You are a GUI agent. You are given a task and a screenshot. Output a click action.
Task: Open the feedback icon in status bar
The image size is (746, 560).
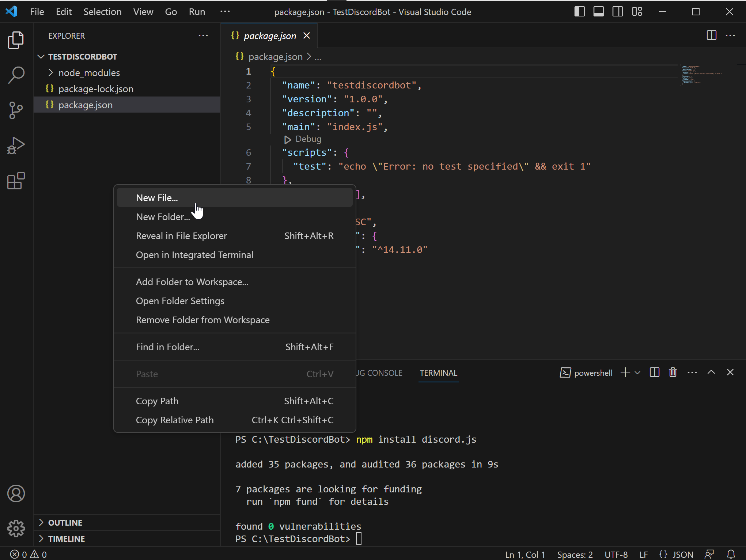709,554
